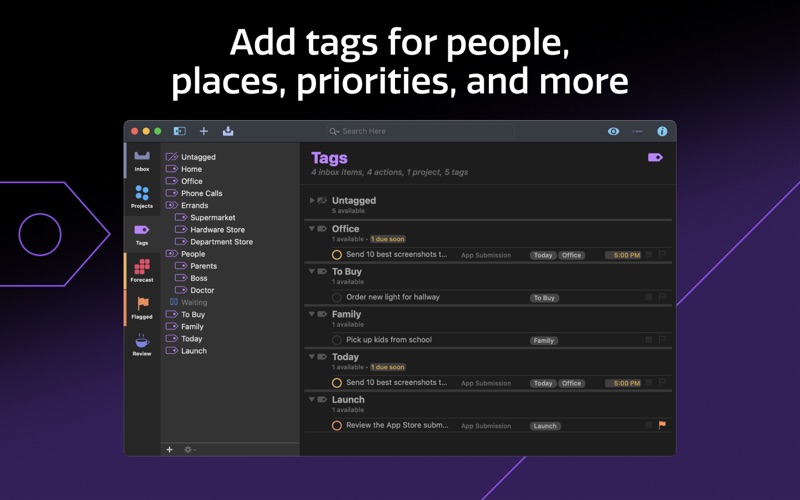
Task: Expand the Untagged group
Action: click(312, 201)
